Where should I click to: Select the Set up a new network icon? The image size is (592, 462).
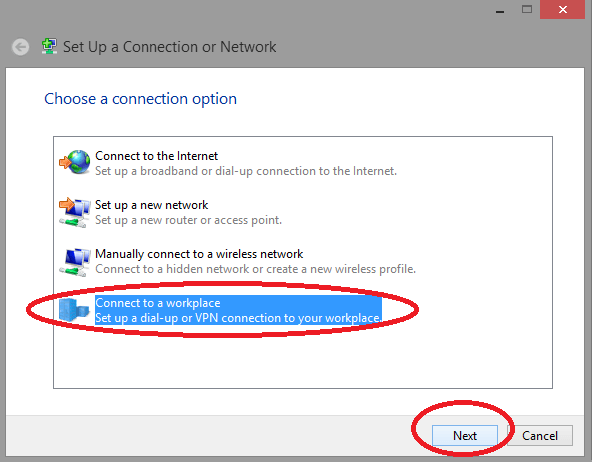[x=75, y=212]
